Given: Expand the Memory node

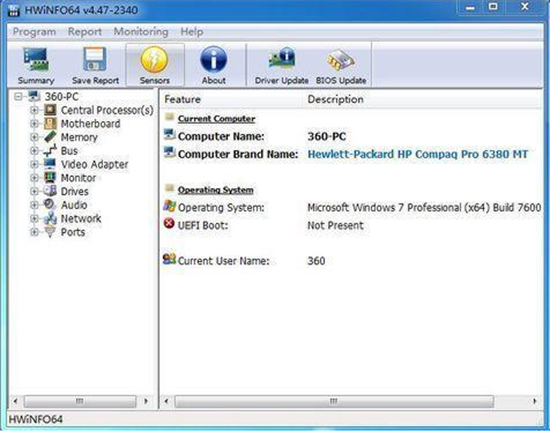Looking at the screenshot, I should (34, 137).
